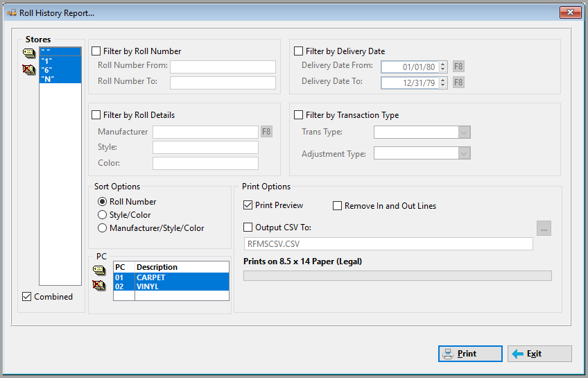This screenshot has width=588, height=378.
Task: Close the Roll History Report window
Action: [x=570, y=12]
